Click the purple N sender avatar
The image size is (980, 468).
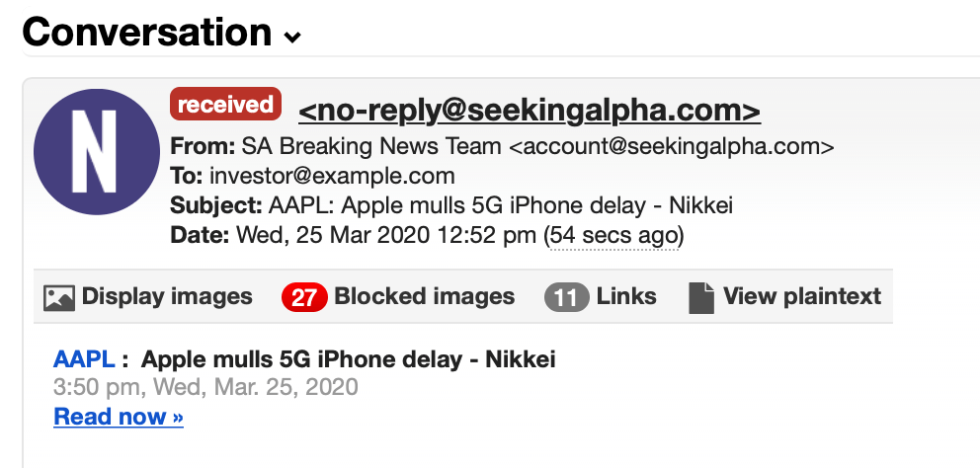click(97, 152)
